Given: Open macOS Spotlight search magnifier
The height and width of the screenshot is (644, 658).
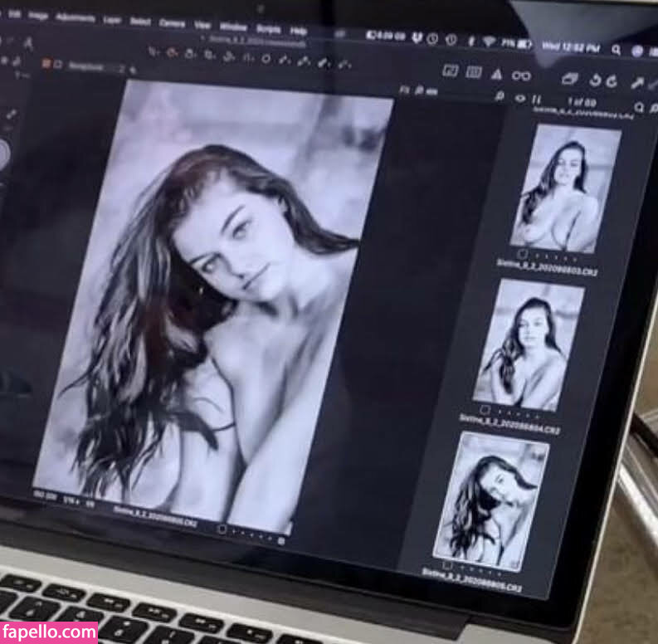Looking at the screenshot, I should coord(616,50).
